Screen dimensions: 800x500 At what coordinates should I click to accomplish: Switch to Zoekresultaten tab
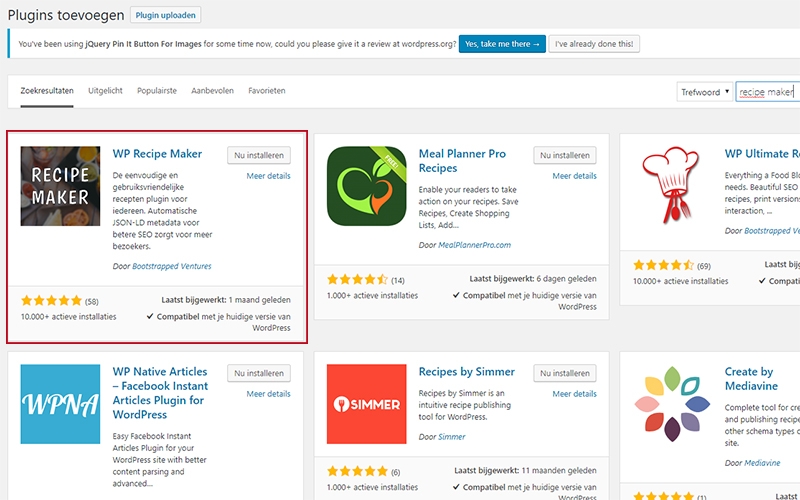pyautogui.click(x=47, y=91)
